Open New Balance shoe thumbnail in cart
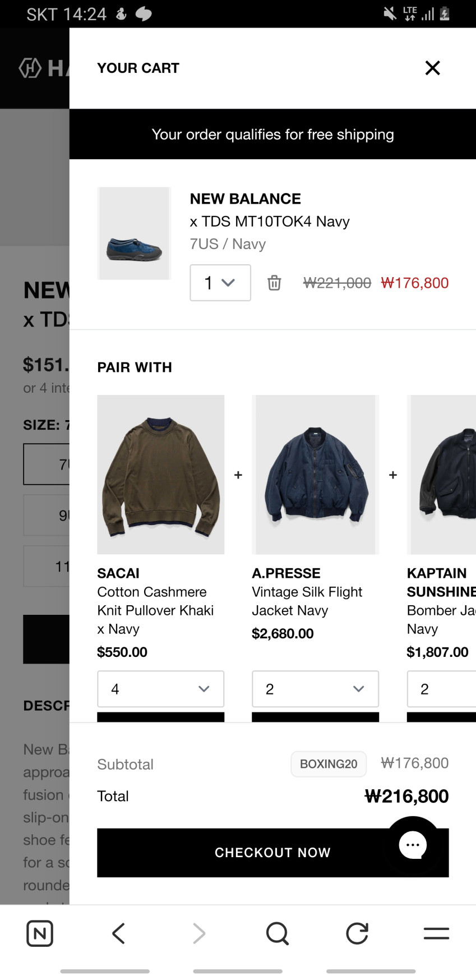This screenshot has width=476, height=980. 134,233
